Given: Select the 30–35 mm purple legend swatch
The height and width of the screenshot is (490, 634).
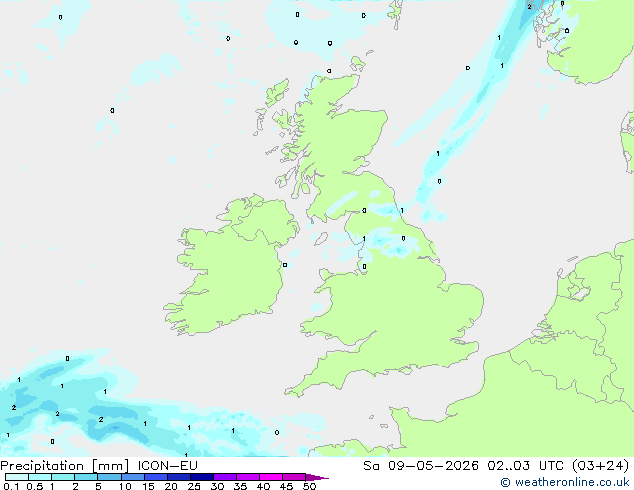Looking at the screenshot, I should coord(225,477).
